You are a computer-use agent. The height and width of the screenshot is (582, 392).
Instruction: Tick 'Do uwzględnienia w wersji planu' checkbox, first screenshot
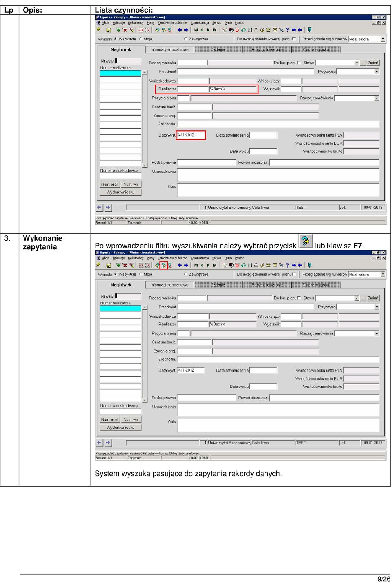(294, 39)
